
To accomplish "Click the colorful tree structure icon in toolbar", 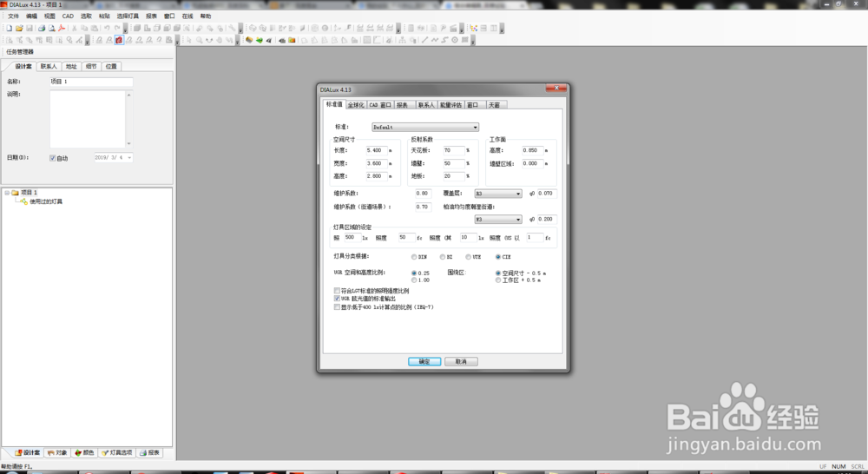I will coord(473,29).
